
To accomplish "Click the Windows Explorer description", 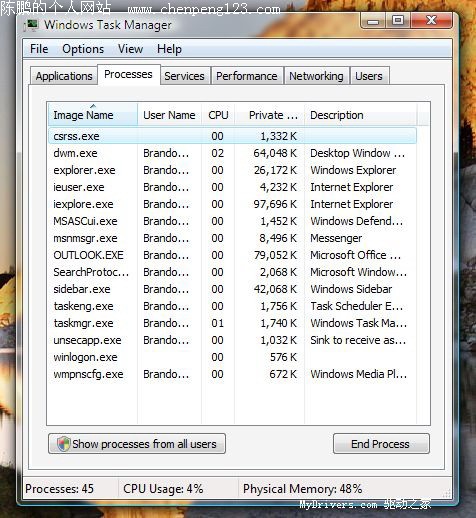I will pos(353,170).
